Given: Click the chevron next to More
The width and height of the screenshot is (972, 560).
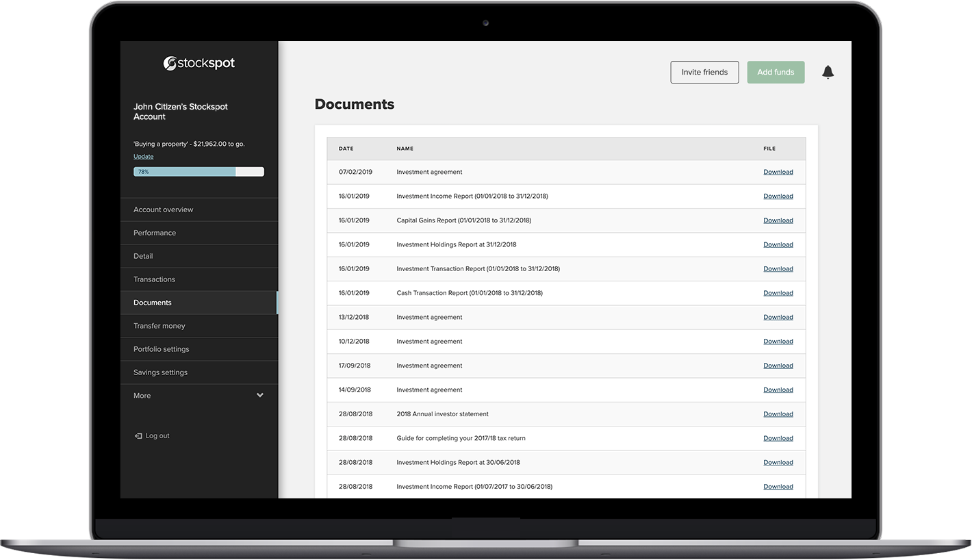Looking at the screenshot, I should click(x=259, y=395).
